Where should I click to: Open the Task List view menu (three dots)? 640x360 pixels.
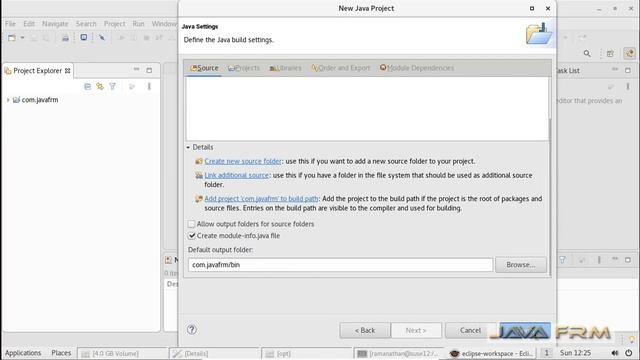(628, 87)
